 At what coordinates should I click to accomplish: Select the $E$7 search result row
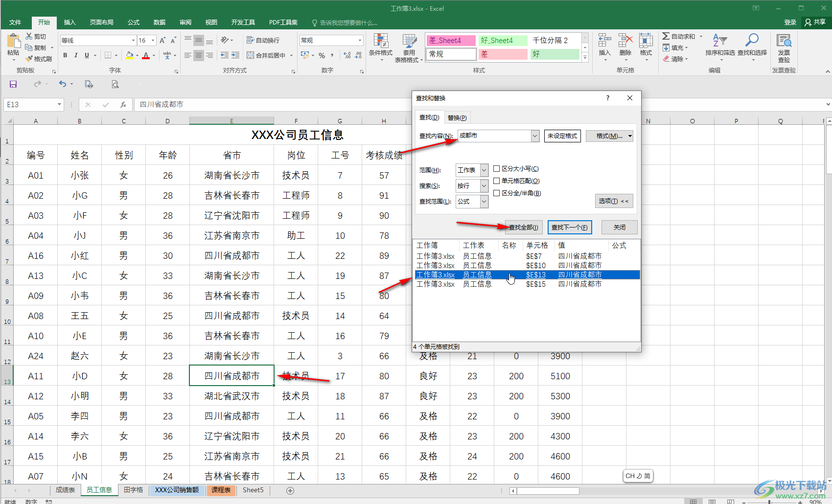527,256
